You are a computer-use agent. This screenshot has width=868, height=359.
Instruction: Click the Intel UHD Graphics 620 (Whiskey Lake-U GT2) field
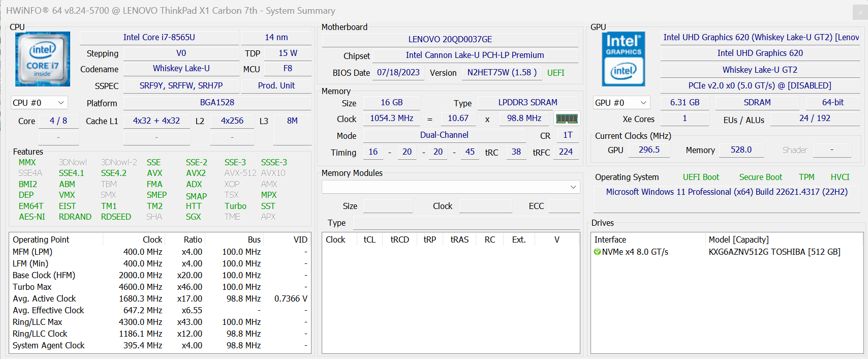point(760,37)
